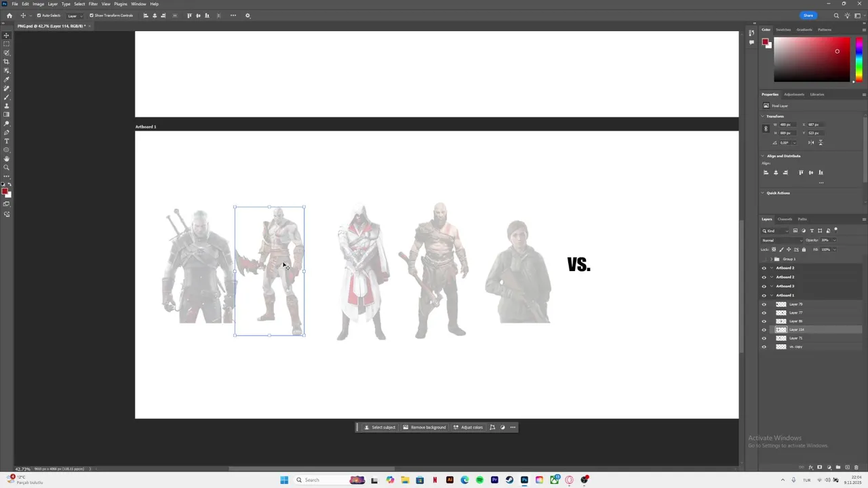Hide vs. copy layer with eye icon
Image resolution: width=868 pixels, height=488 pixels.
[764, 346]
